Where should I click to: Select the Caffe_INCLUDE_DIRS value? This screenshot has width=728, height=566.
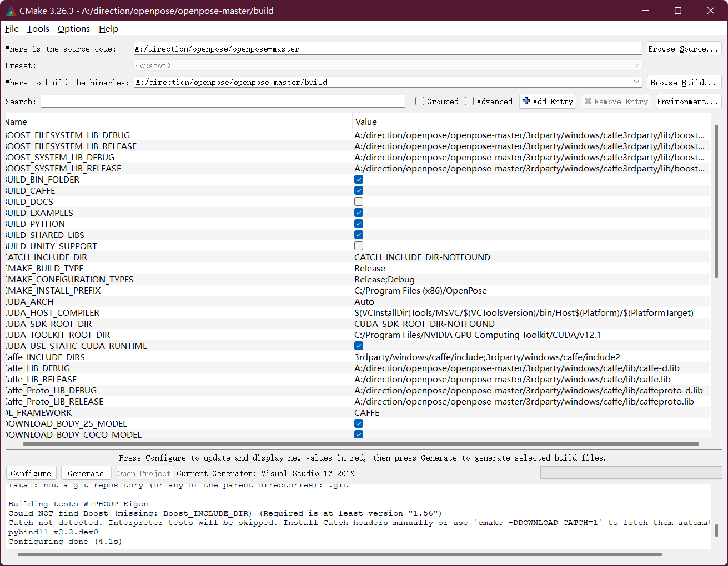pyautogui.click(x=487, y=357)
